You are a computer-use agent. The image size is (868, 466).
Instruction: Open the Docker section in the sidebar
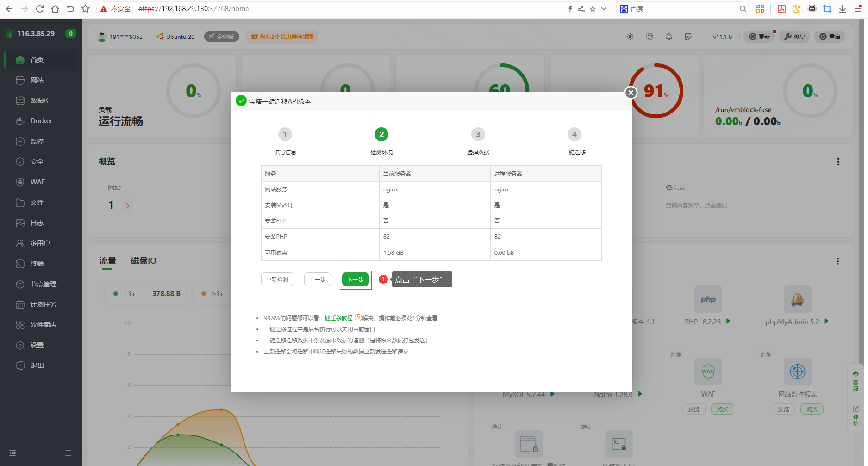pos(41,120)
